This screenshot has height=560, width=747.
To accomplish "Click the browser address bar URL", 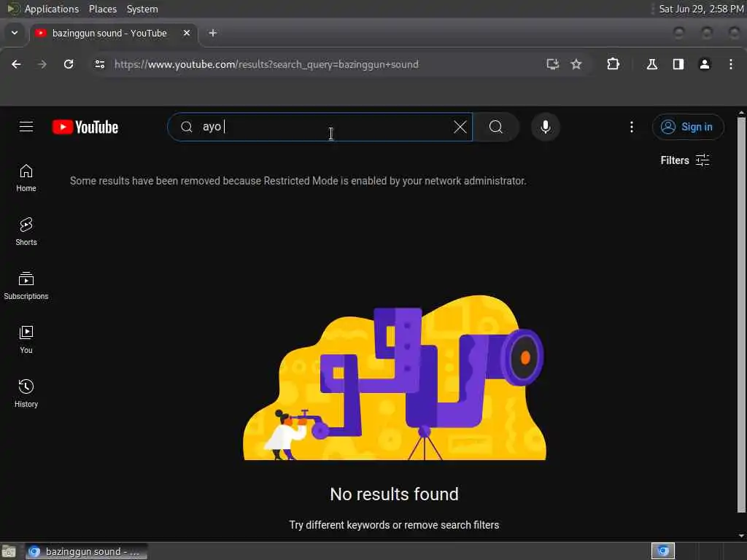I will (267, 64).
